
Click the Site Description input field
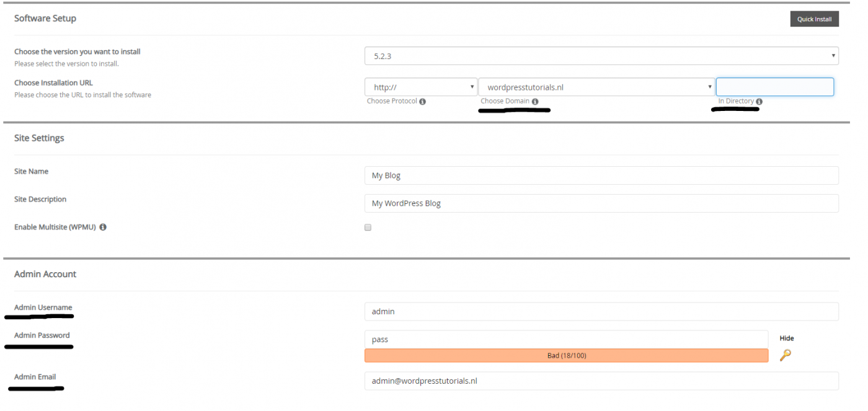601,203
